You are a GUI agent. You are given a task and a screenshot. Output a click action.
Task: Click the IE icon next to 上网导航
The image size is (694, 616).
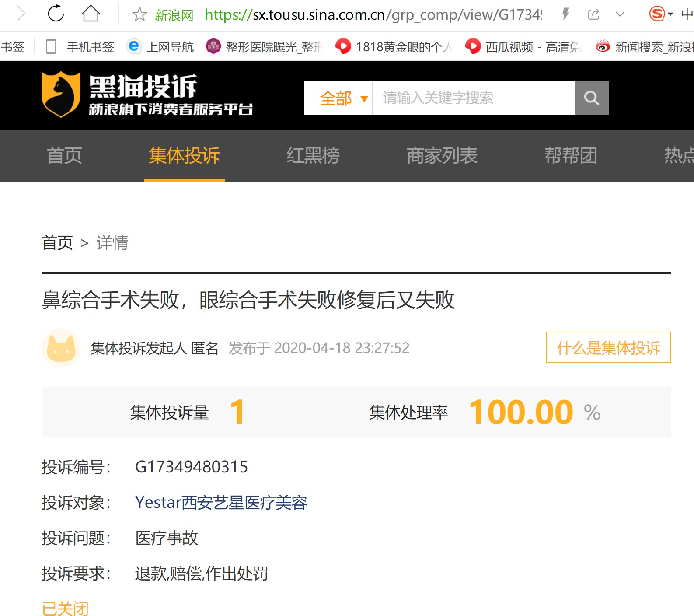[x=134, y=46]
